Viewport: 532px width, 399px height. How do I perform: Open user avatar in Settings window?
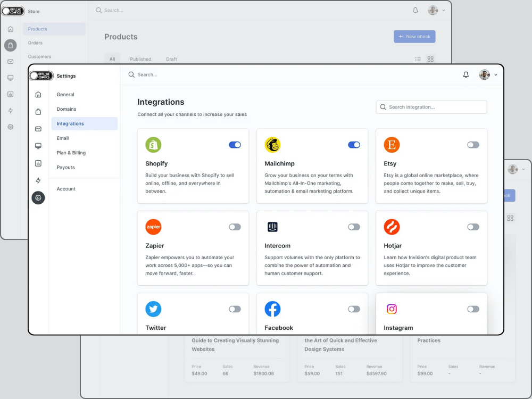coord(485,74)
